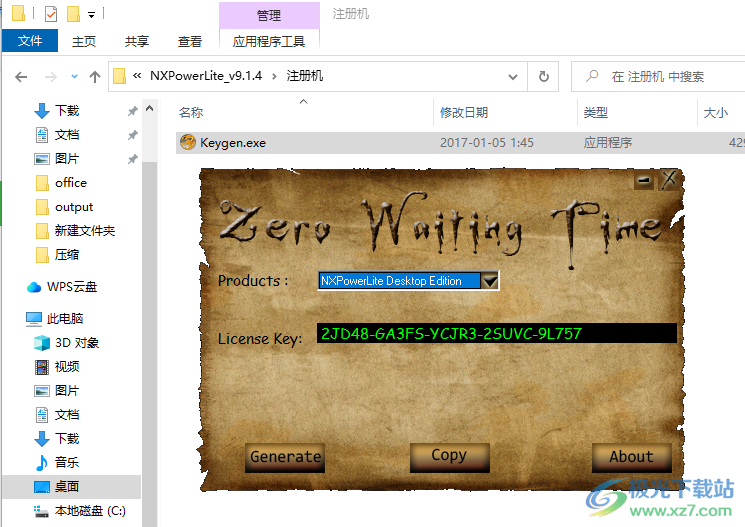Viewport: 745px width, 527px height.
Task: Select the Keygen.exe file row
Action: [460, 143]
